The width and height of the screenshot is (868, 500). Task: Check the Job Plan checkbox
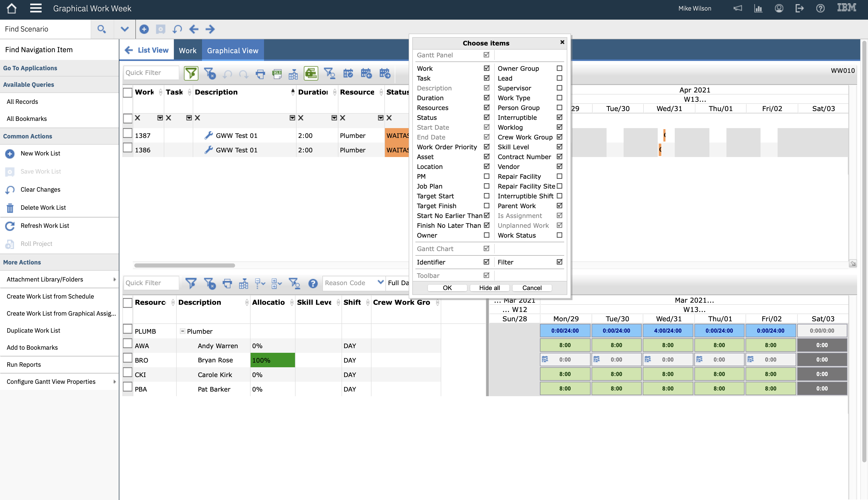pyautogui.click(x=486, y=186)
